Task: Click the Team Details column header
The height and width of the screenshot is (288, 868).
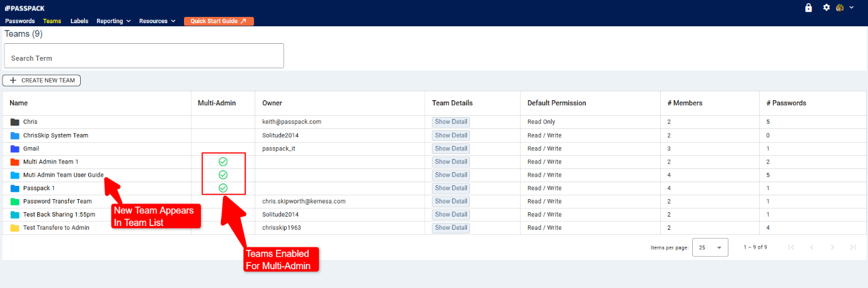Action: pos(452,103)
